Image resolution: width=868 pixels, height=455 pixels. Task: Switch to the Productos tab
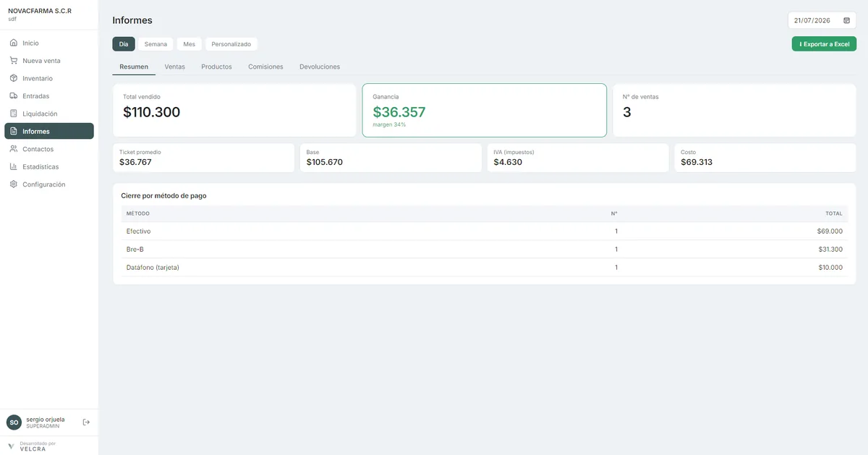(216, 67)
